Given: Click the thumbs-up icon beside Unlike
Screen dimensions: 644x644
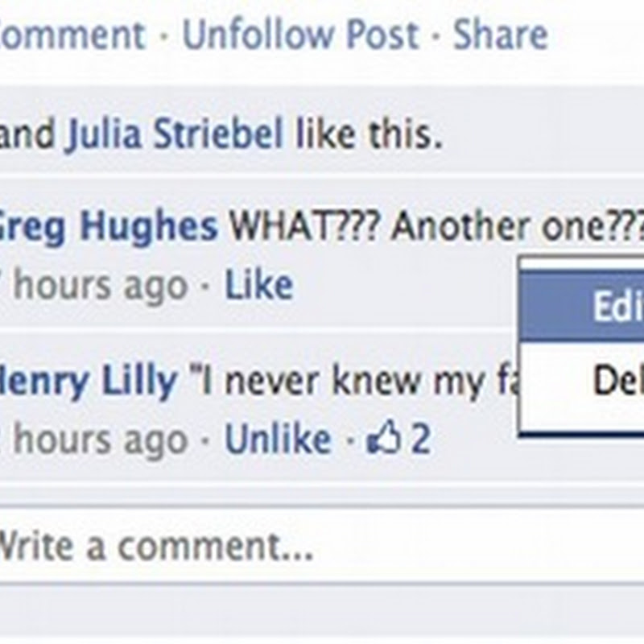Looking at the screenshot, I should 383,437.
